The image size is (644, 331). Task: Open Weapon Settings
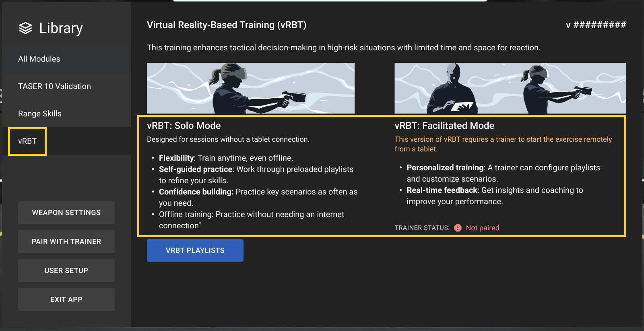[66, 213]
